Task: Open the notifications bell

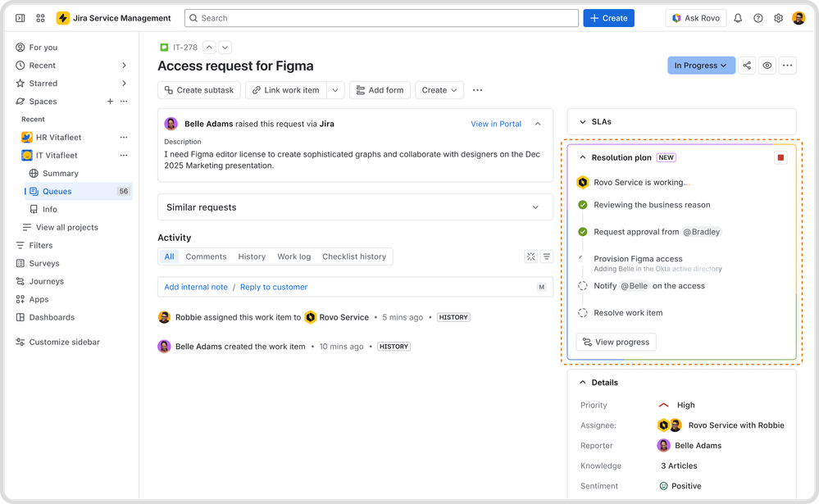Action: [x=738, y=18]
